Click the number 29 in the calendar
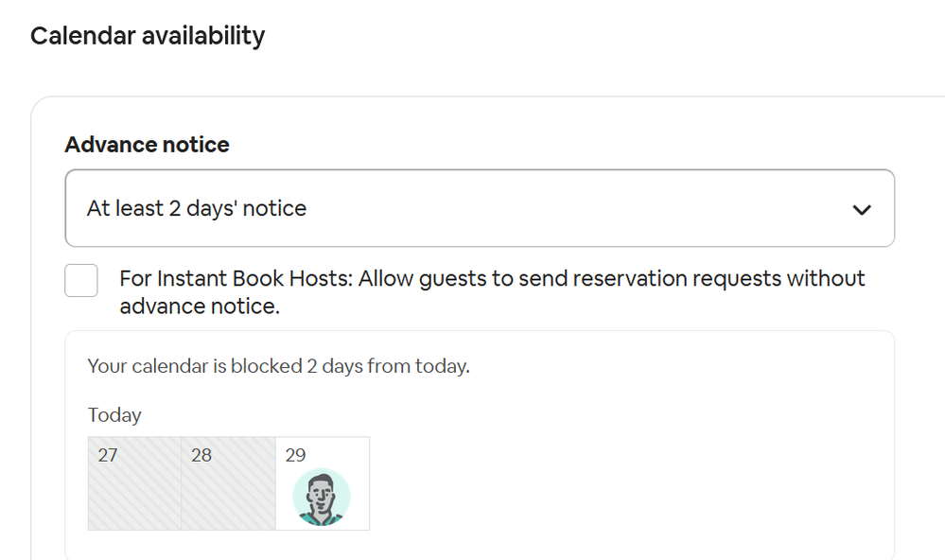 click(x=295, y=455)
